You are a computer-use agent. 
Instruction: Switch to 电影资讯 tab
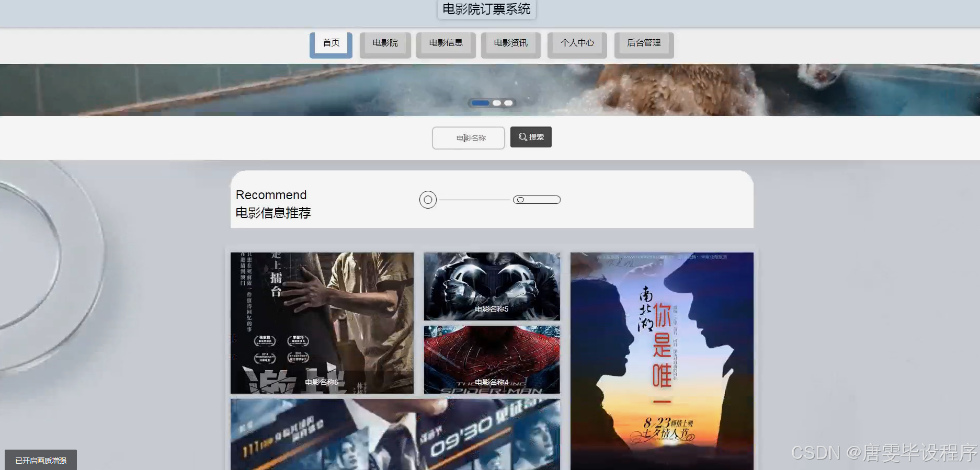[x=511, y=45]
